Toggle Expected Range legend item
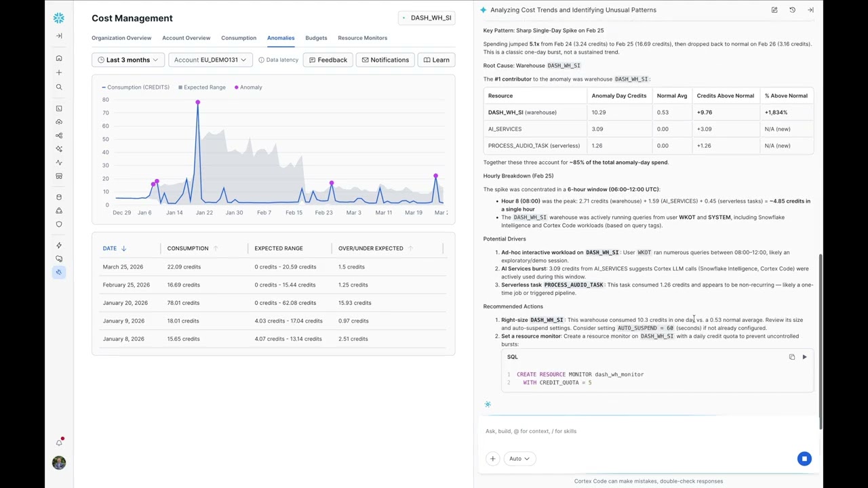The image size is (868, 488). pyautogui.click(x=202, y=87)
